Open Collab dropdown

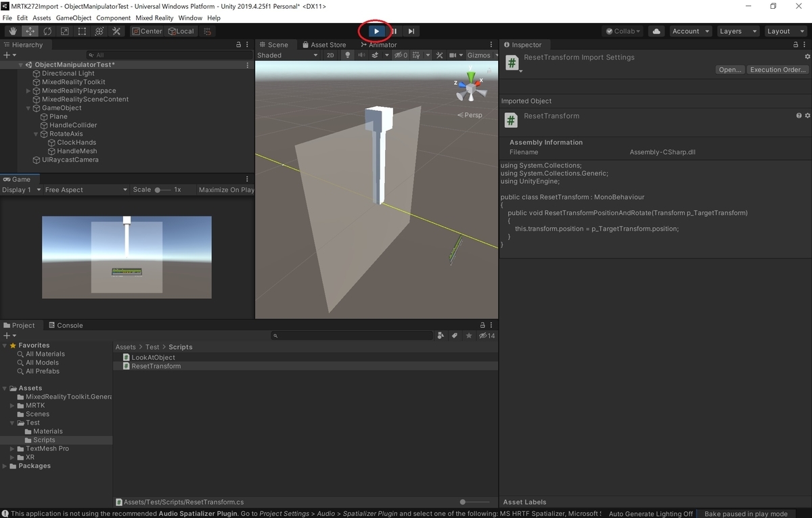623,31
